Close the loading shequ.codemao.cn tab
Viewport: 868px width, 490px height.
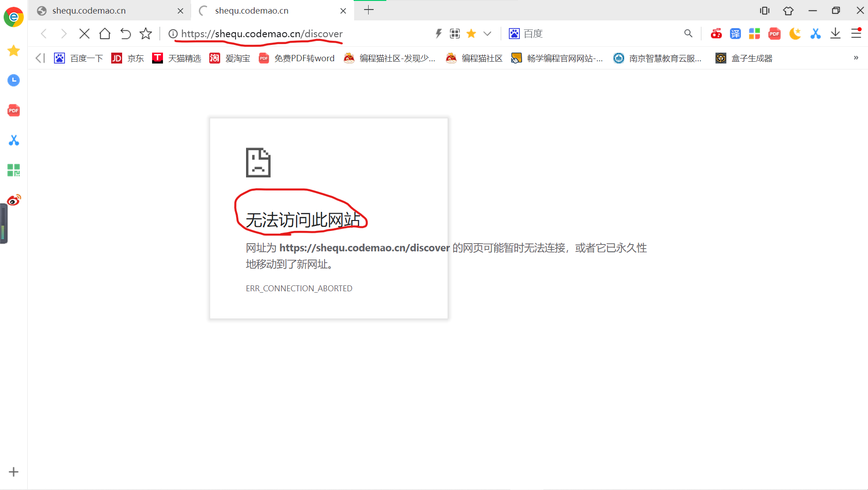click(343, 11)
